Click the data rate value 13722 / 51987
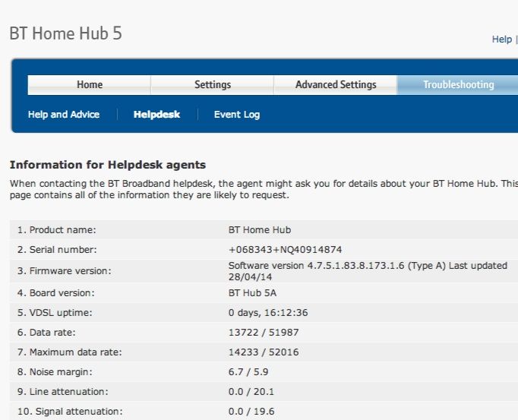518x420 pixels. pos(264,333)
